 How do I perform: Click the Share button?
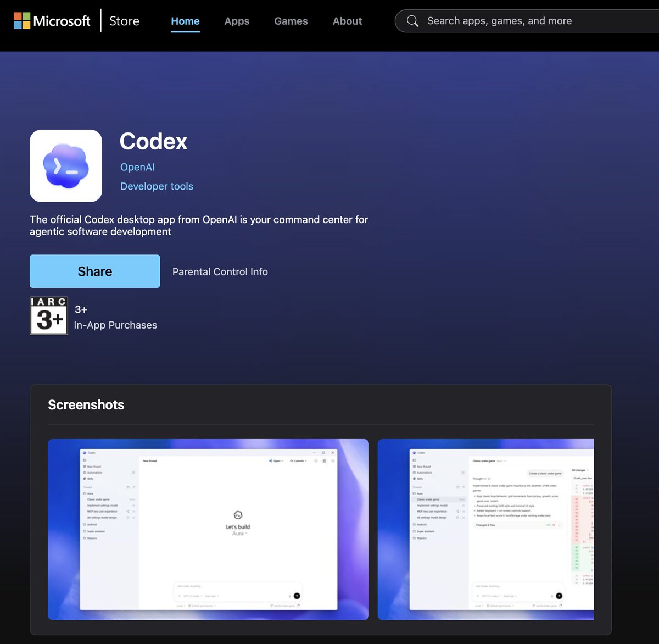(x=94, y=271)
